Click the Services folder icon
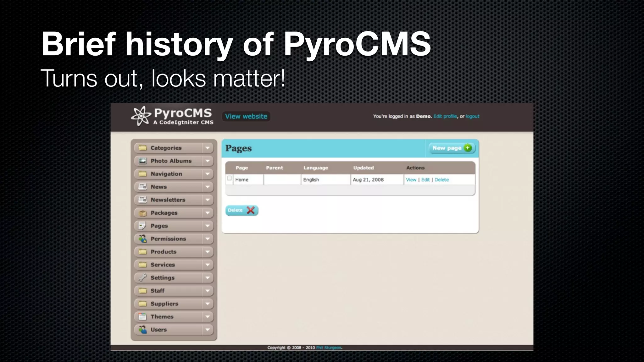 click(x=143, y=265)
